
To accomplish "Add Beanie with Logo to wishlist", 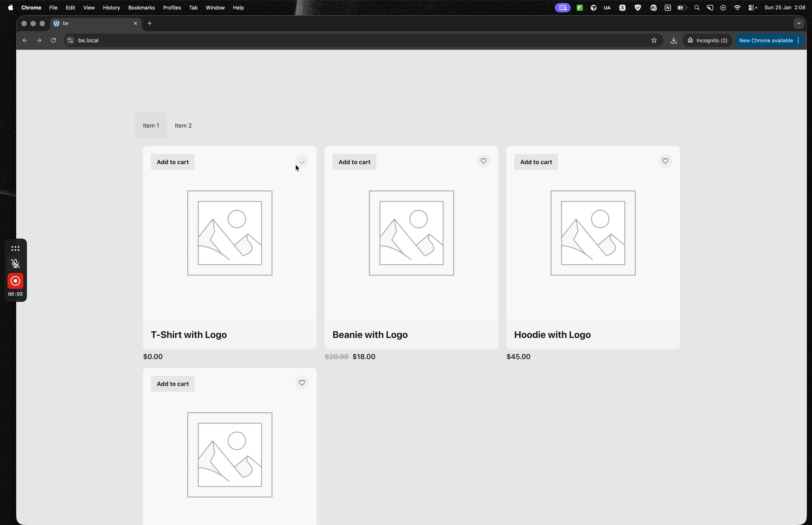I will click(x=483, y=161).
